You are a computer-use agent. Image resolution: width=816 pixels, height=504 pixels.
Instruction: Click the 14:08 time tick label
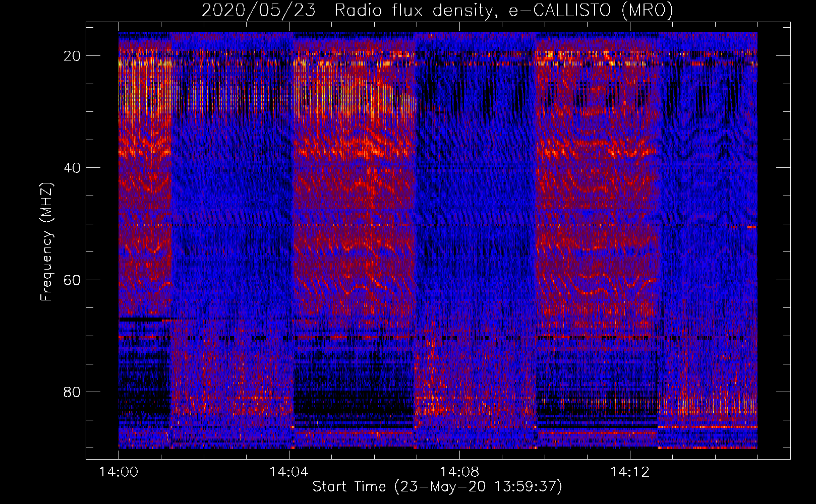(459, 472)
